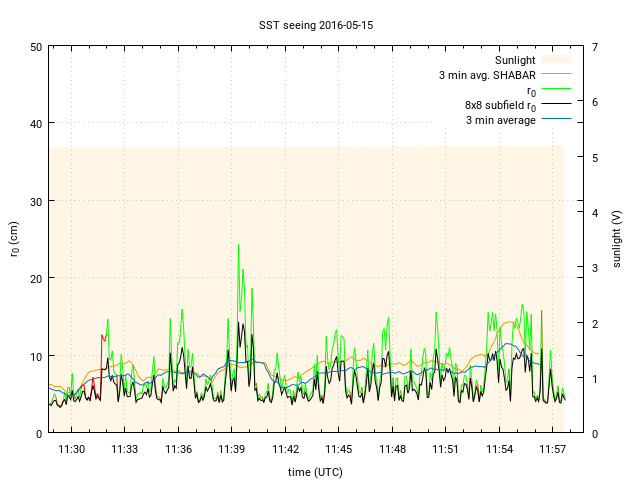Click the x-axis label time (UTC)
This screenshot has width=640, height=480.
(313, 472)
